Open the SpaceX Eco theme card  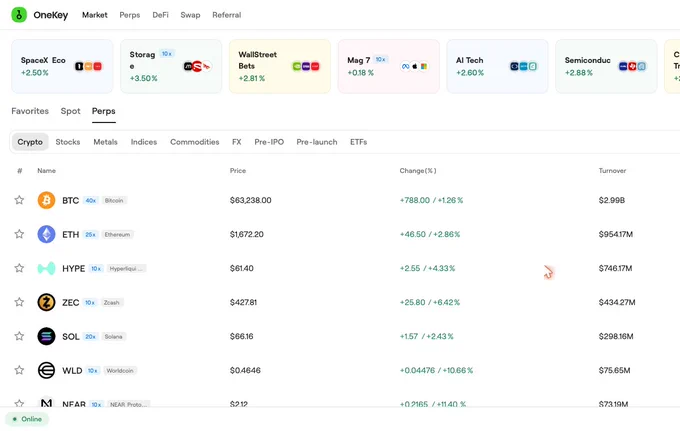tap(62, 66)
